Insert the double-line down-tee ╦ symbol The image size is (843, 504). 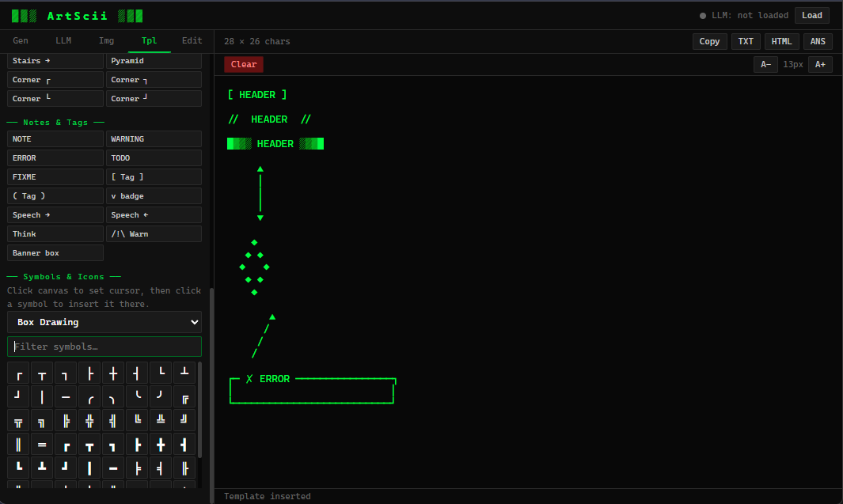click(18, 420)
